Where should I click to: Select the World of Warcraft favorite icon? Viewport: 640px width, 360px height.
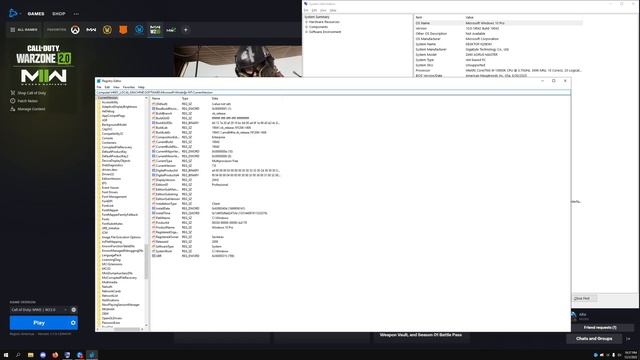point(107,30)
